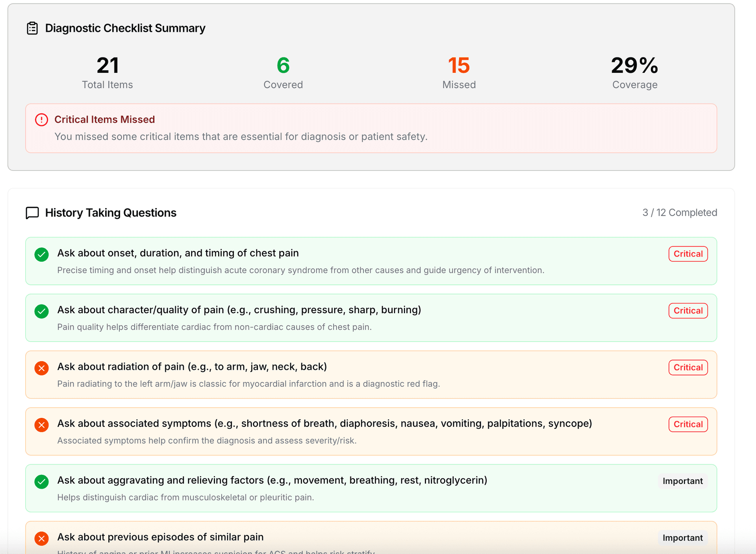Click the orange 15 Missed statistic
756x554 pixels.
pyautogui.click(x=459, y=66)
